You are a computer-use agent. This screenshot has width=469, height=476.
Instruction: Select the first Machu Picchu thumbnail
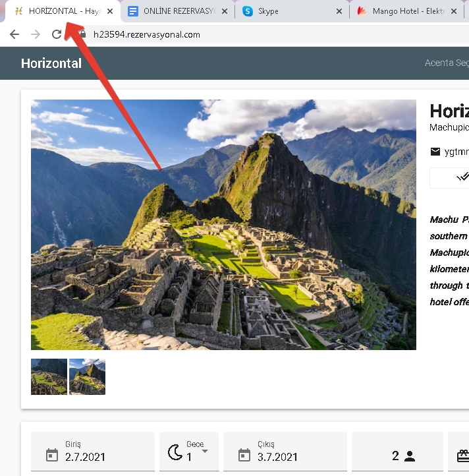pyautogui.click(x=49, y=376)
